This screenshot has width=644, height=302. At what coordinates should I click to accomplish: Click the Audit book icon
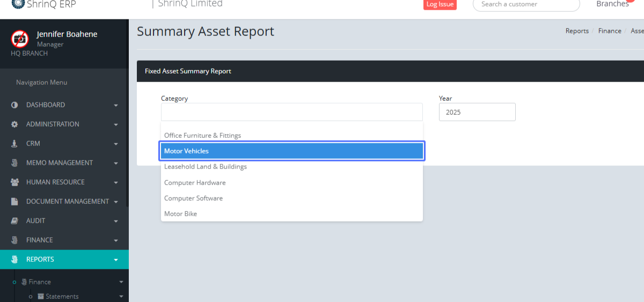click(14, 221)
